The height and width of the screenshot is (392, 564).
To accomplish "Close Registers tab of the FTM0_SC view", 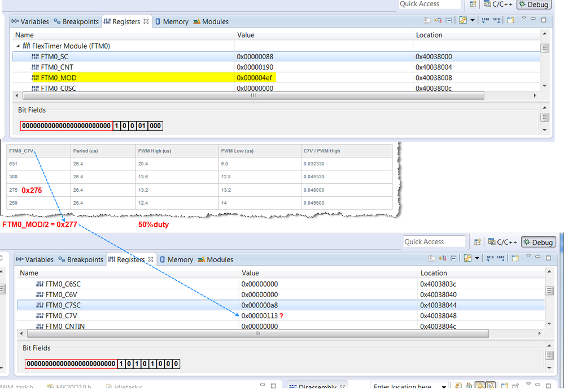I will point(146,21).
